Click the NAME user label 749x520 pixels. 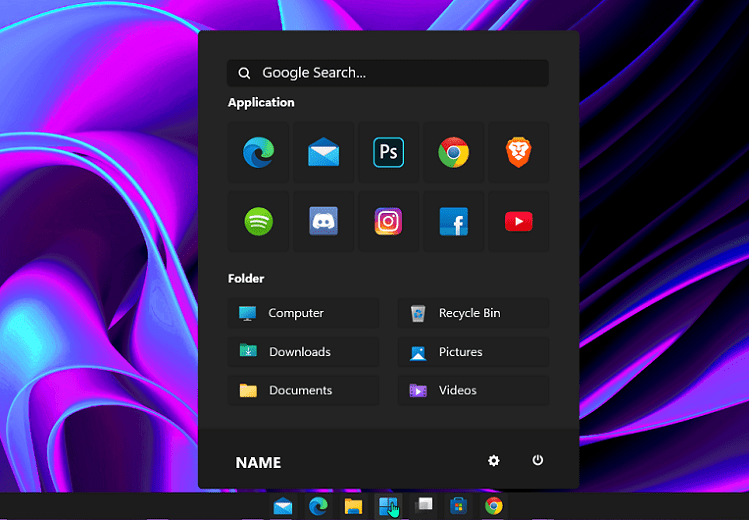coord(258,462)
